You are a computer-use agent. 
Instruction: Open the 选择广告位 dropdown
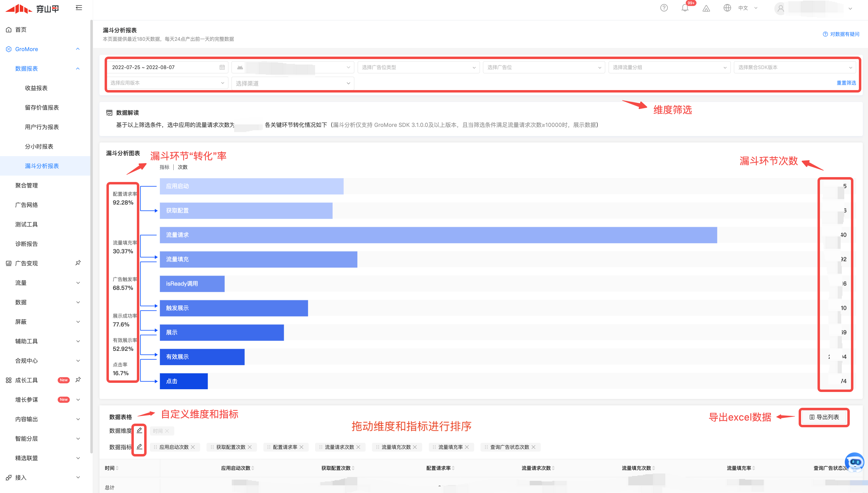coord(544,67)
